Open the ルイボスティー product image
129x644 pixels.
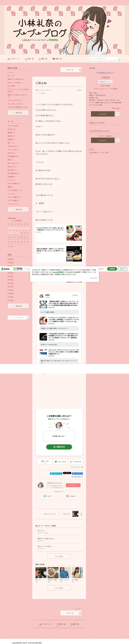coord(43,320)
